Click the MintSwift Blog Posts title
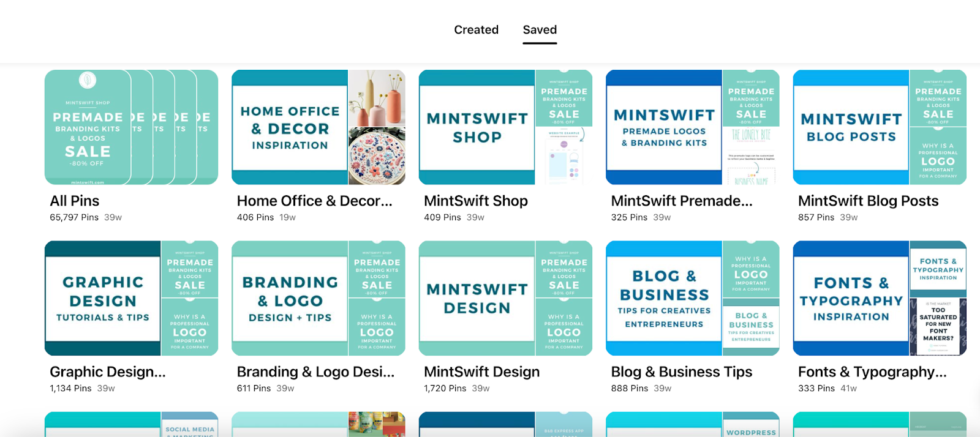Screen dimensions: 980x437 coord(868,201)
